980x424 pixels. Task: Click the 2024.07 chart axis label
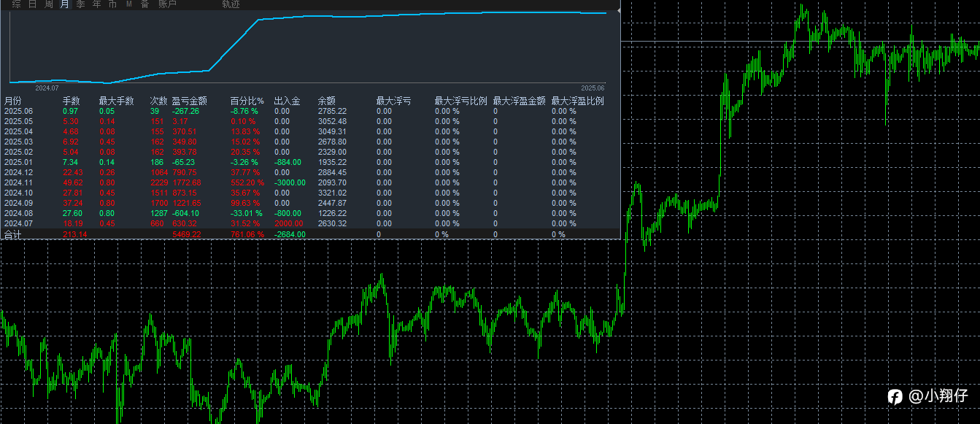[x=46, y=88]
